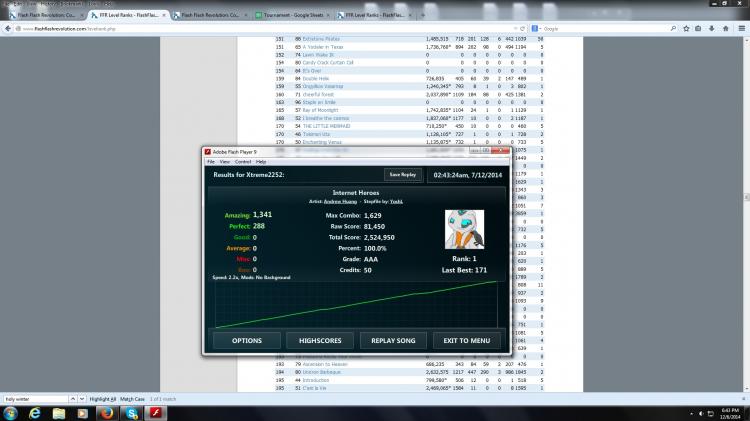This screenshot has height=421, width=750.
Task: Click the address bar with flashflashrevolution.com URL
Action: (x=268, y=29)
